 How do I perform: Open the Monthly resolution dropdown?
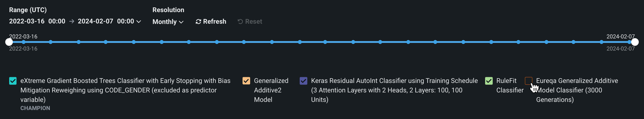tap(168, 22)
